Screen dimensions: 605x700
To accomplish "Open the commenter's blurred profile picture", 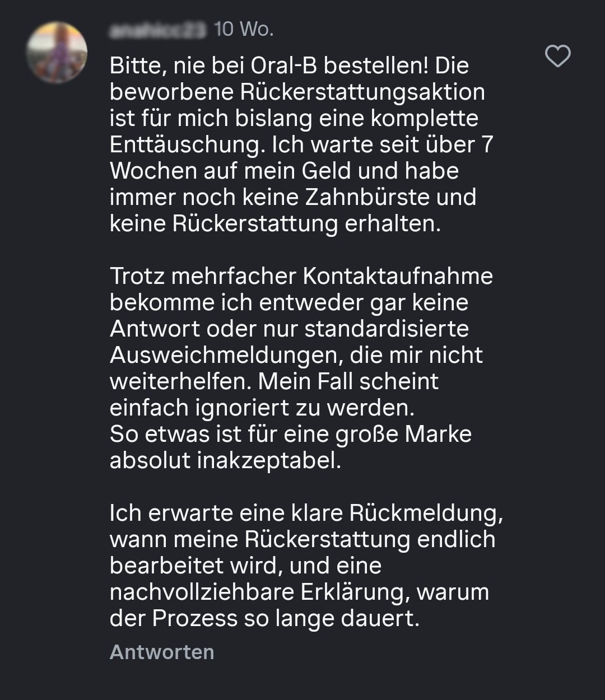I will point(57,53).
